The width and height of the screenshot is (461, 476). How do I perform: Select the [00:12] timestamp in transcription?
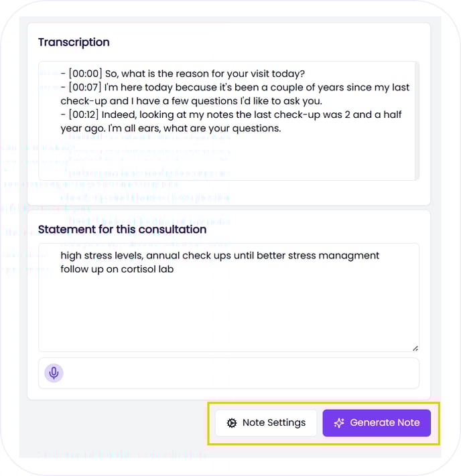coord(86,114)
